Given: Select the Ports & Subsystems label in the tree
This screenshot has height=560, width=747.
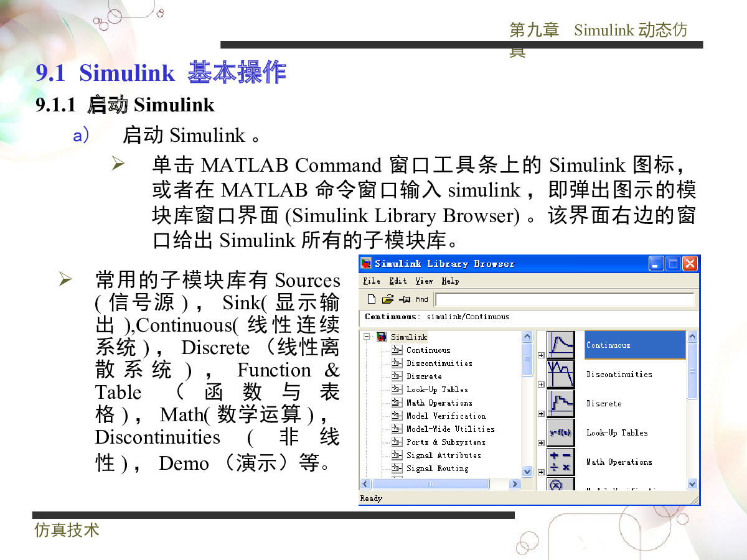Looking at the screenshot, I should [x=446, y=442].
